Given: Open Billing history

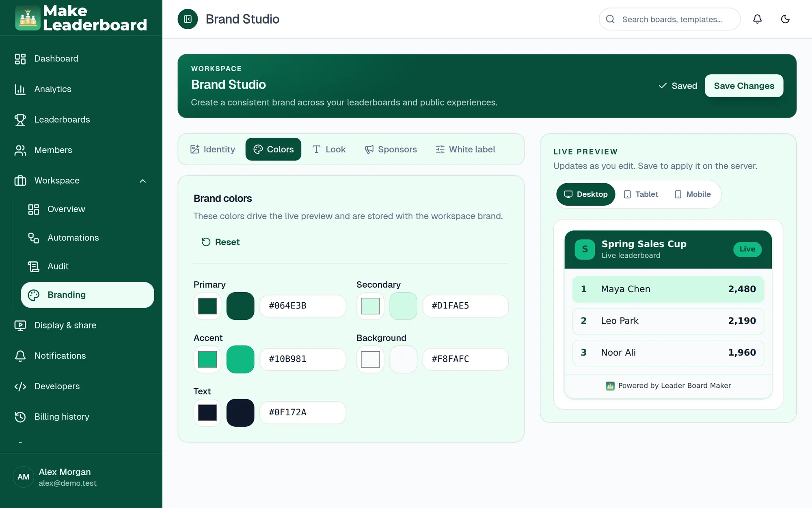Looking at the screenshot, I should pos(81,417).
